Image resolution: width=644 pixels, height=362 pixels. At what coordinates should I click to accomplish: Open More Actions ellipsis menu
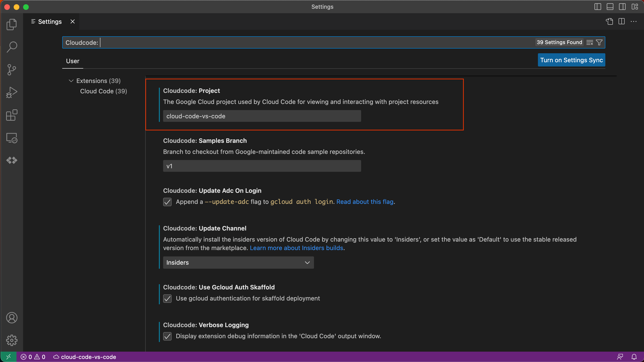[634, 21]
